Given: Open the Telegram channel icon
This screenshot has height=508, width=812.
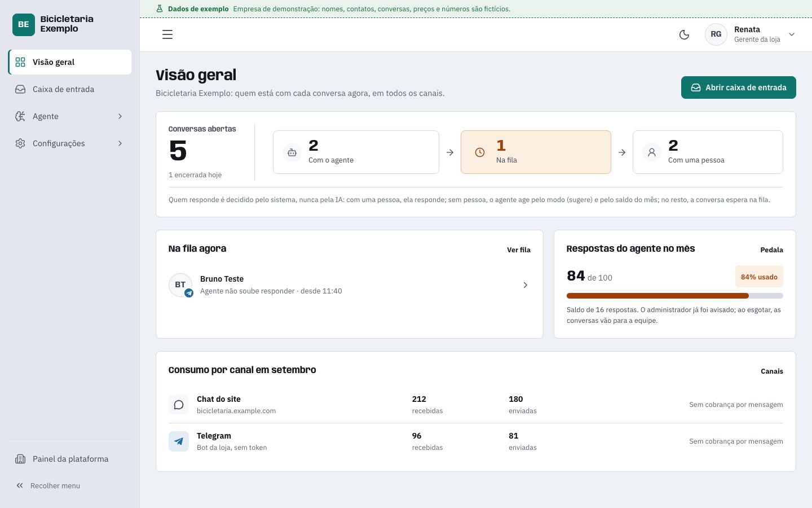Looking at the screenshot, I should (x=179, y=441).
